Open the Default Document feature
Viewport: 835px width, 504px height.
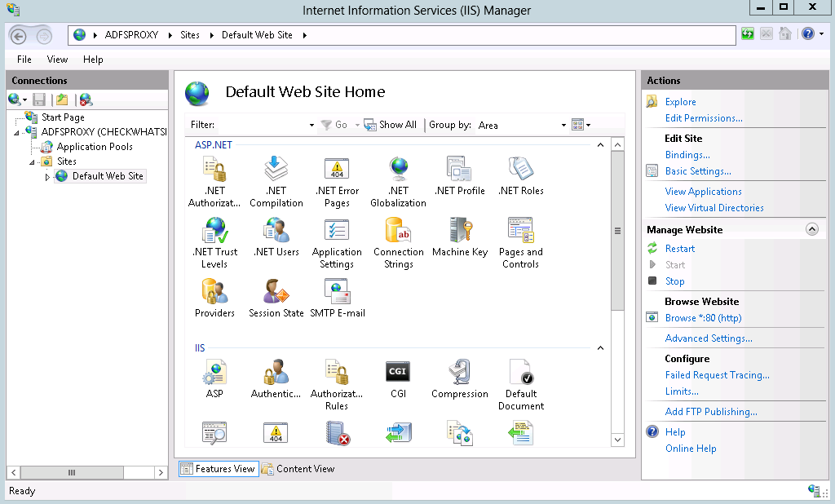click(x=521, y=384)
